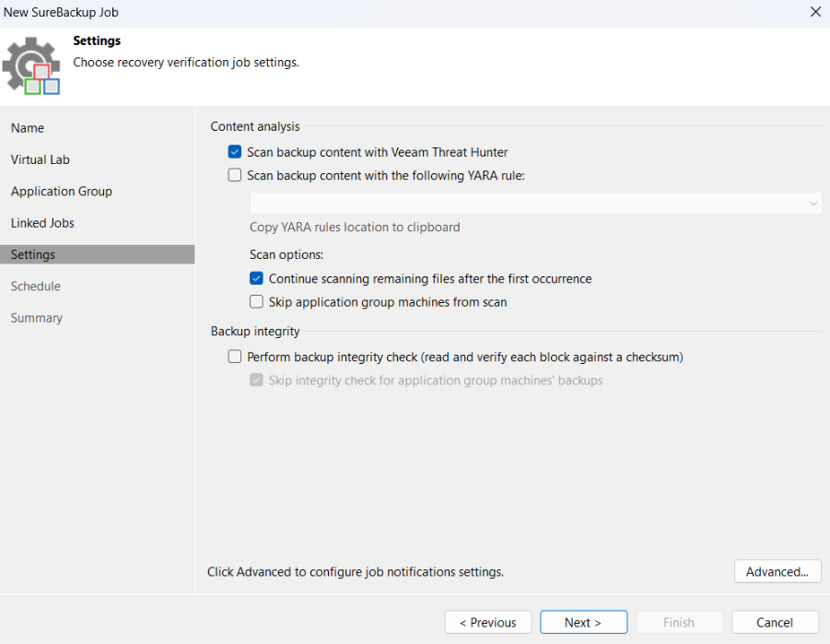Close the New SureBackup Job window
Viewport: 830px width, 644px height.
point(814,12)
